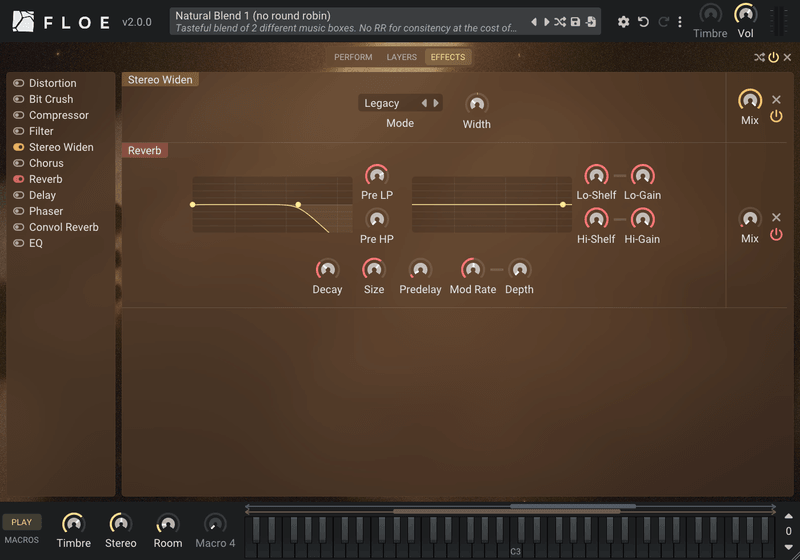Click the Reverb Depth knob
Viewport: 800px width, 560px height.
519,269
